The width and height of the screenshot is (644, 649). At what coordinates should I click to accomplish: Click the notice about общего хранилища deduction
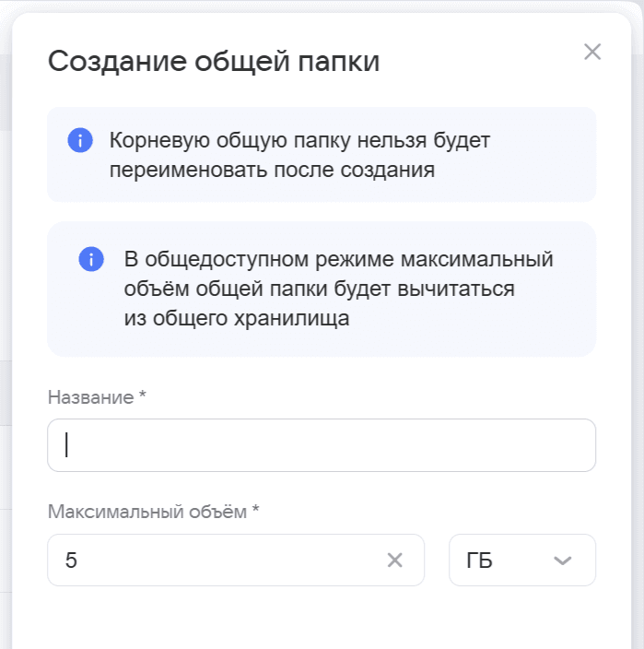click(322, 289)
